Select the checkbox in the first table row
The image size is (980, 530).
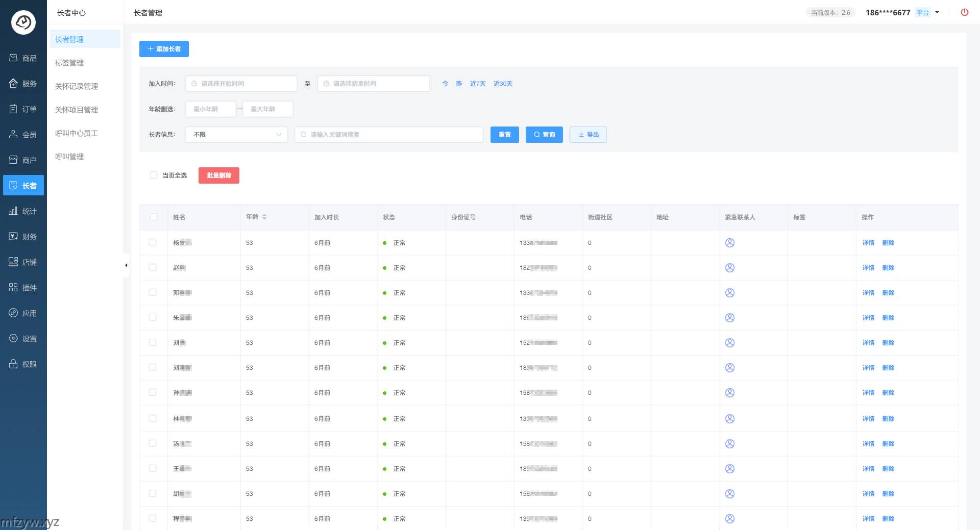coord(153,243)
